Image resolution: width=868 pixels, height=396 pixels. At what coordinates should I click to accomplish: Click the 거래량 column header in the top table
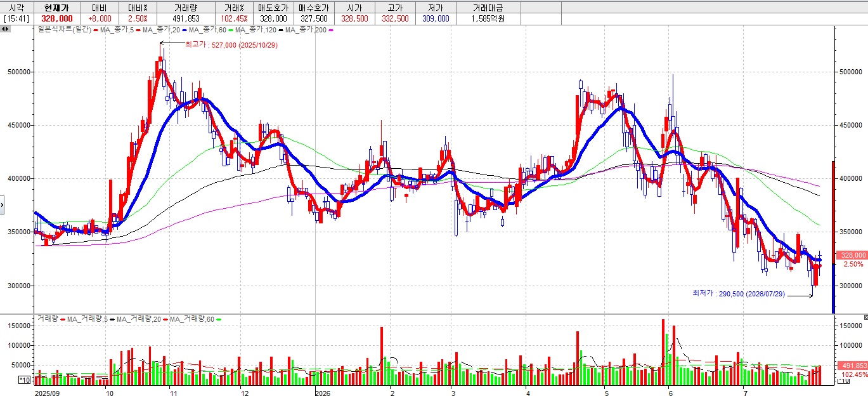tap(186, 7)
